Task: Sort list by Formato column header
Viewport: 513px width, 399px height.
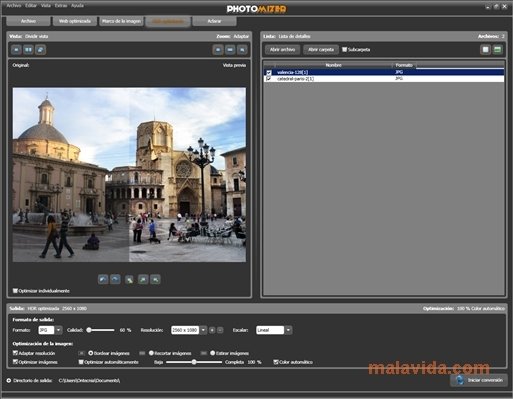Action: [404, 65]
